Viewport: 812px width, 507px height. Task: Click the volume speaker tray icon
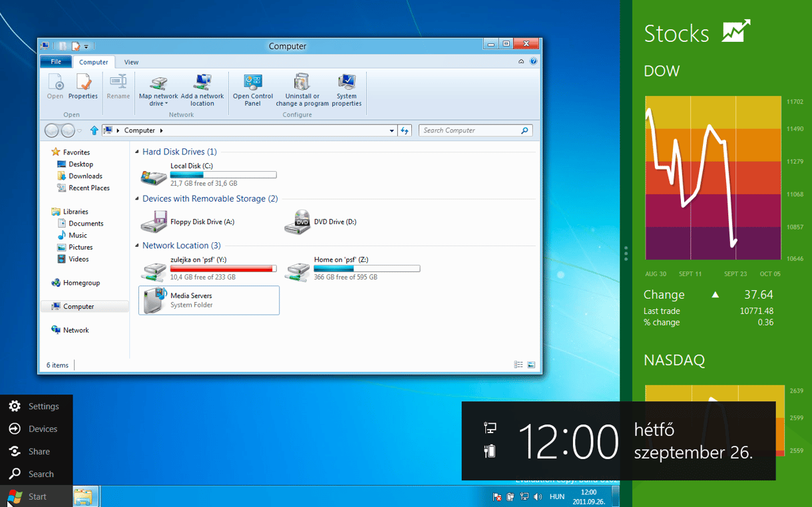point(538,496)
